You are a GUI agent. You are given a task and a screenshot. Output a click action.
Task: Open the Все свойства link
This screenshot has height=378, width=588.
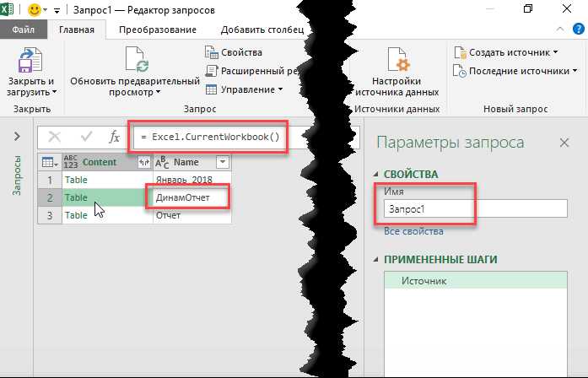(x=413, y=231)
